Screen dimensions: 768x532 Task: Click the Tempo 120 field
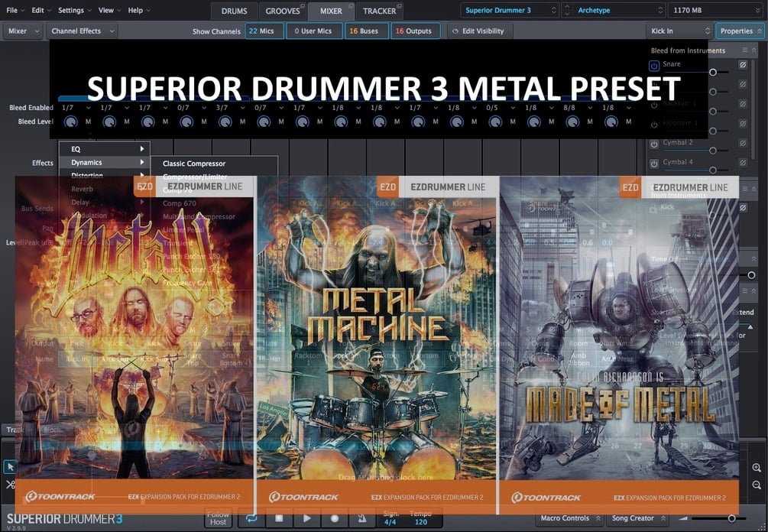421,522
